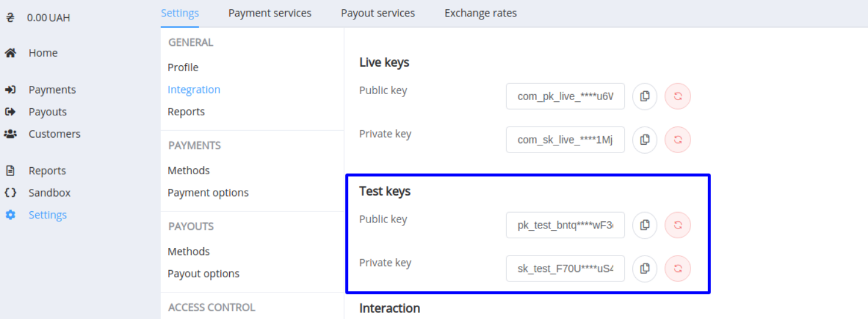Copy the live public key
This screenshot has height=319, width=868.
click(x=645, y=96)
